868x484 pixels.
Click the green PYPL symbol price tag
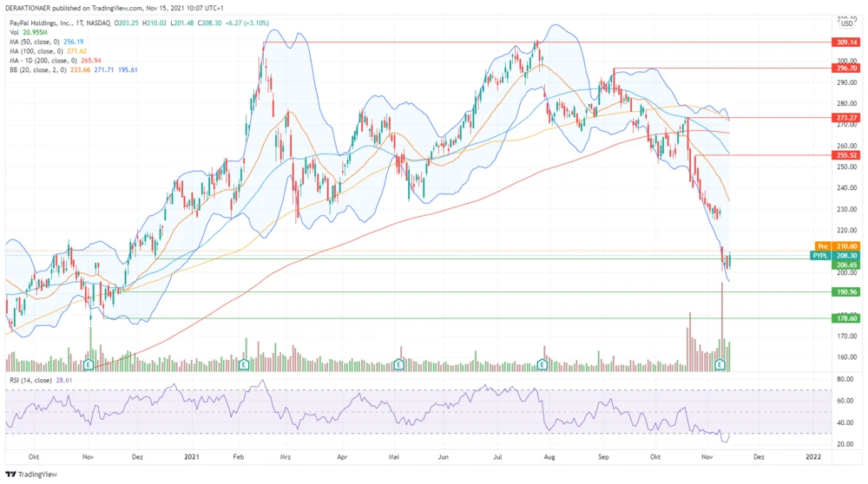pyautogui.click(x=820, y=256)
